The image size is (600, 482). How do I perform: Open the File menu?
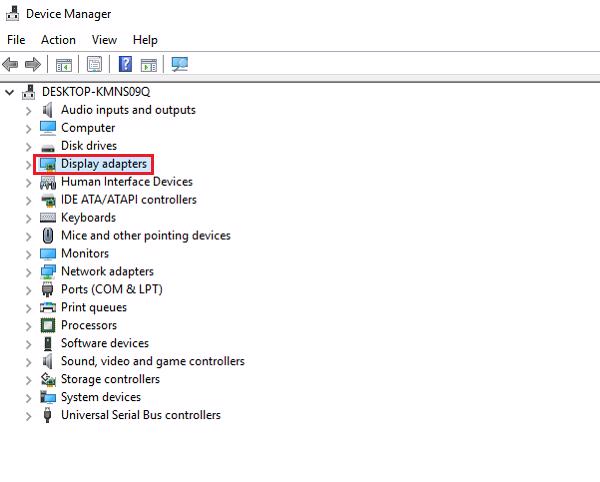click(16, 40)
